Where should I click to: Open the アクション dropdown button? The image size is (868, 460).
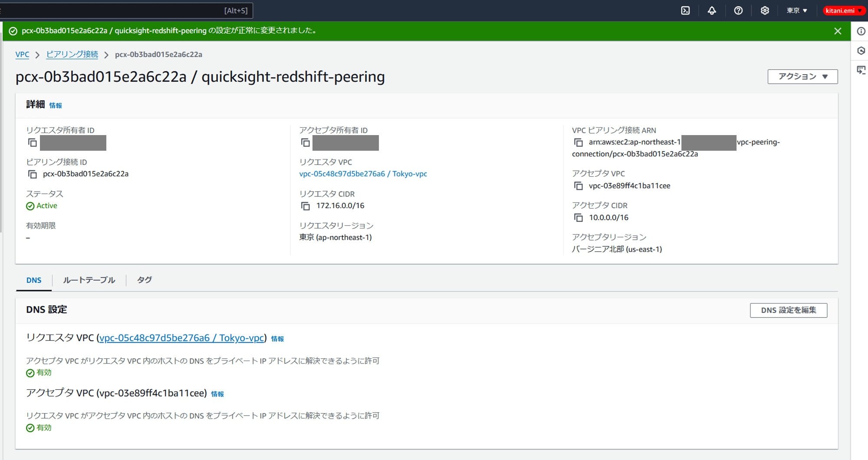point(802,76)
